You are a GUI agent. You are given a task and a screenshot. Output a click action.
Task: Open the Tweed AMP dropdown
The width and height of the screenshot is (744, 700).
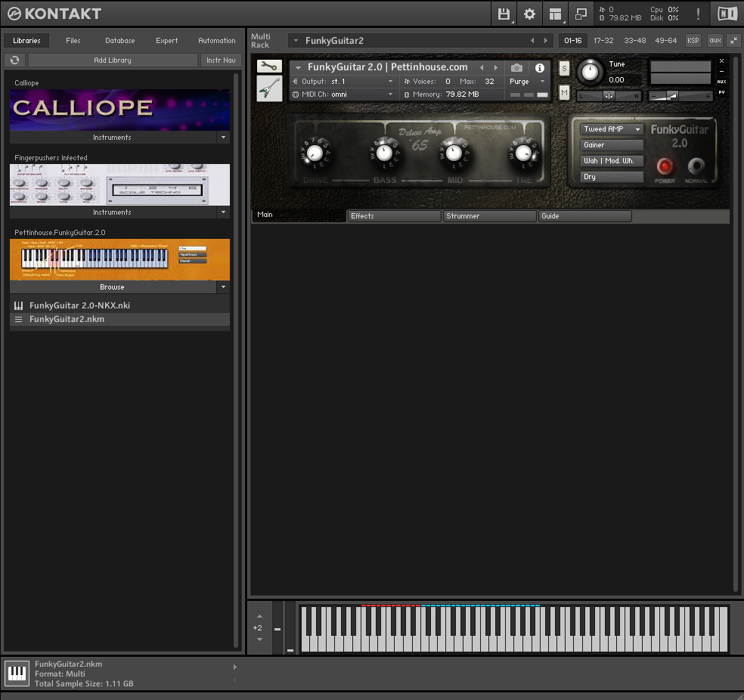pos(612,129)
